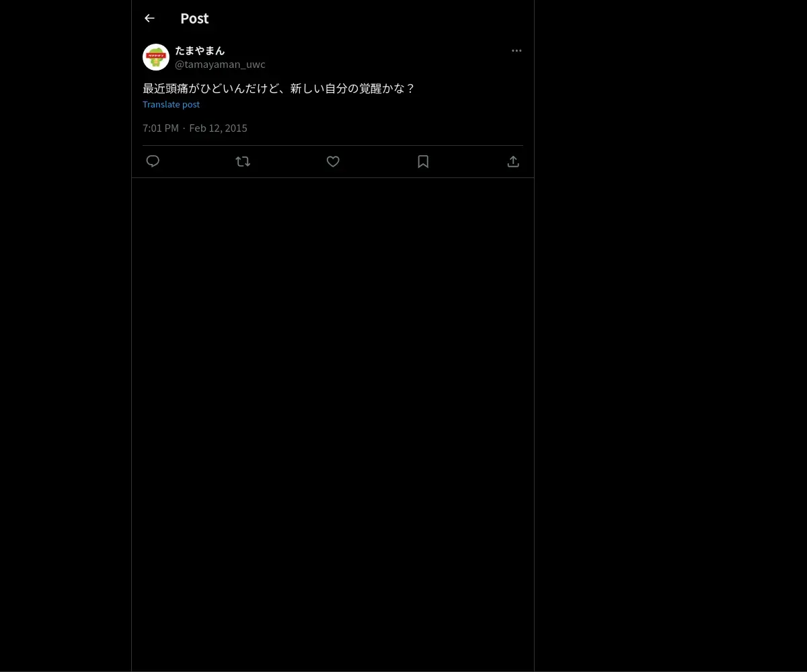Open the 7:01 PM timestamp link

coord(161,128)
